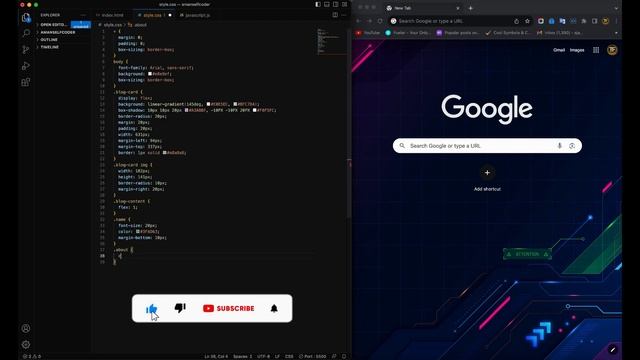Expand the OUTLINE section
The image size is (640, 360).
(47, 40)
